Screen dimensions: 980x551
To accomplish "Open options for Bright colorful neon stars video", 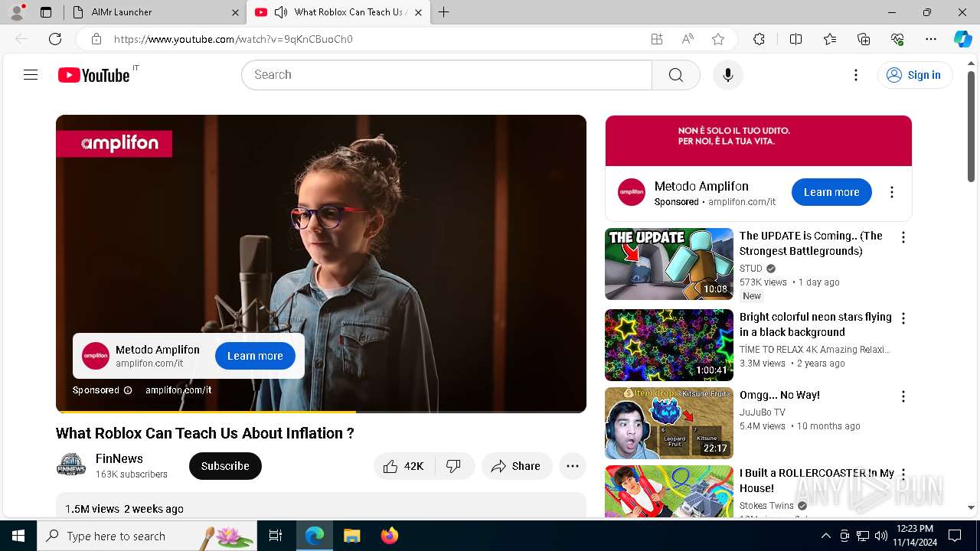I will (x=903, y=318).
